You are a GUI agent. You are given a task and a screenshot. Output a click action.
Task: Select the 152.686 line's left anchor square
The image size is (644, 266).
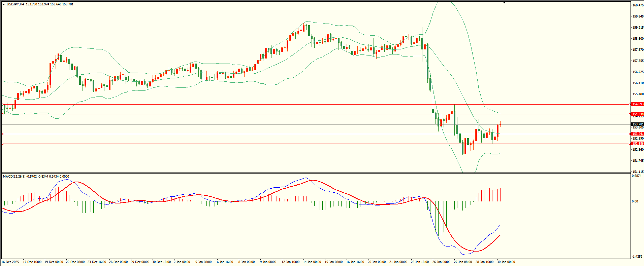click(x=3, y=144)
